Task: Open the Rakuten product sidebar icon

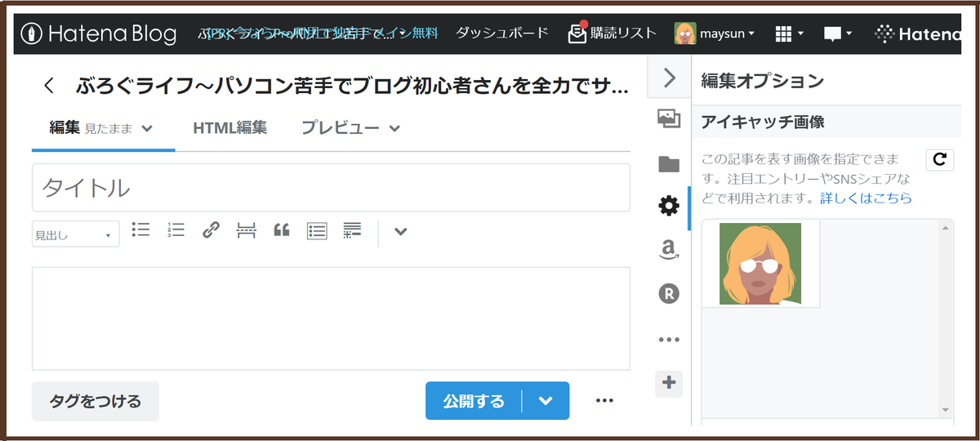Action: pos(669,294)
